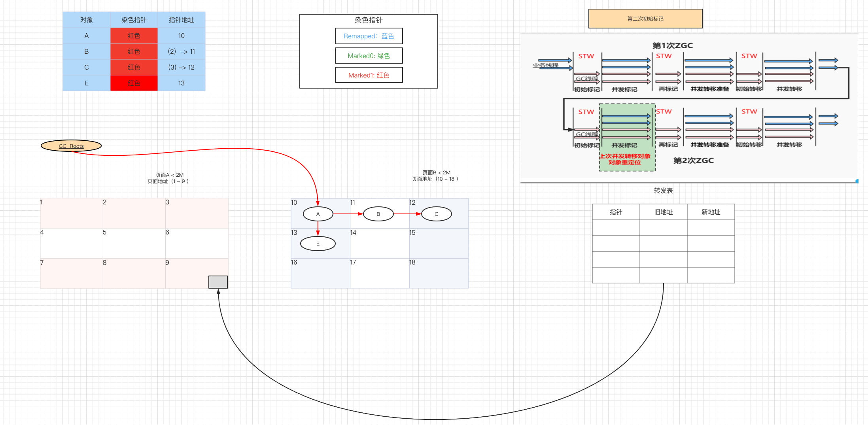Click the (2) –> 11 pointer address cell
The height and width of the screenshot is (425, 868).
[181, 51]
